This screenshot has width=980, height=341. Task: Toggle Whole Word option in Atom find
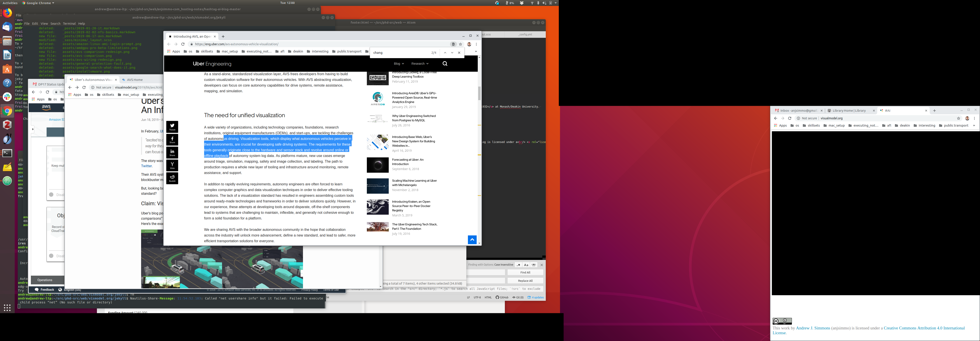pyautogui.click(x=534, y=265)
